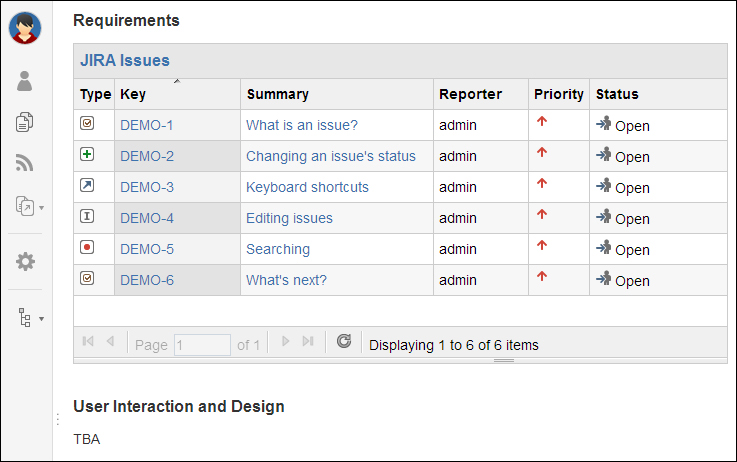The height and width of the screenshot is (462, 737).
Task: Click the refresh icon in paging toolbar
Action: click(344, 341)
